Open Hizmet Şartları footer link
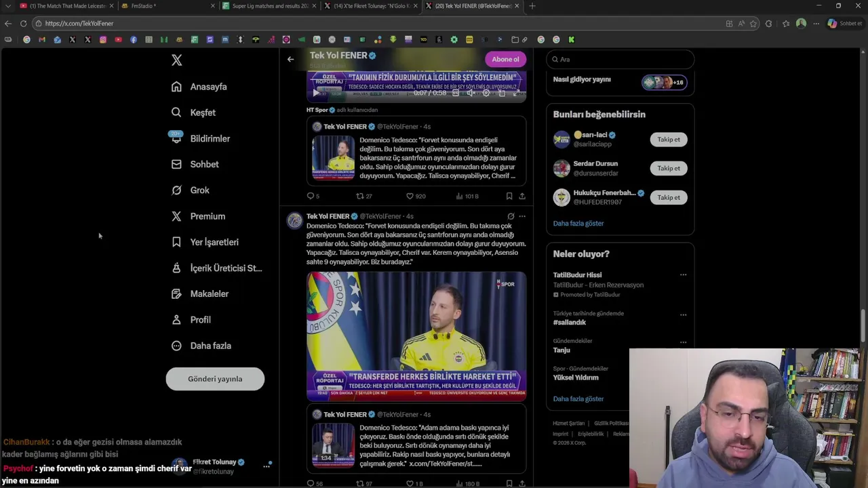 tap(568, 424)
